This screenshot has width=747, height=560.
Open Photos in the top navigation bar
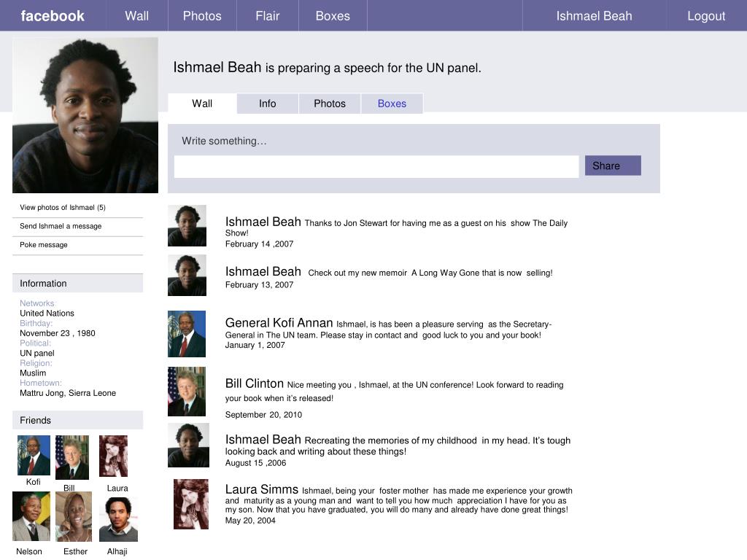tap(202, 16)
